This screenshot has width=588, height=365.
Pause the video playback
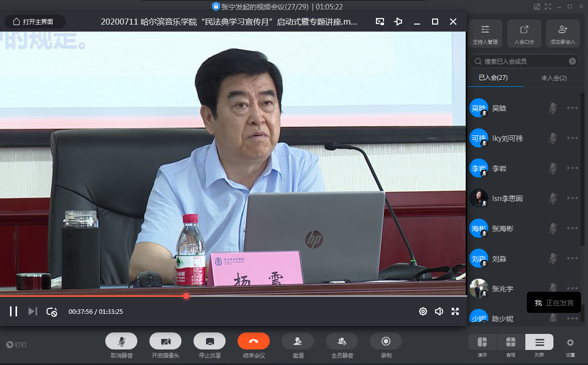(14, 311)
